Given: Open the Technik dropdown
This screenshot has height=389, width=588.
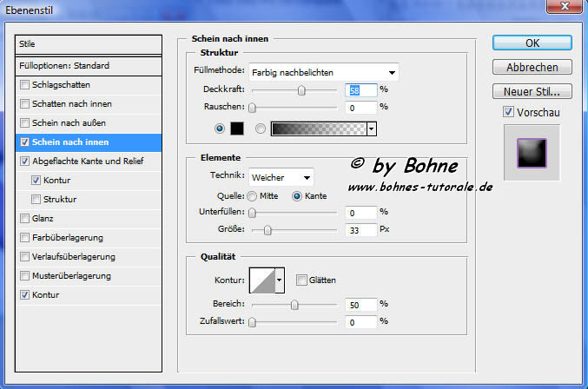Looking at the screenshot, I should [x=281, y=177].
